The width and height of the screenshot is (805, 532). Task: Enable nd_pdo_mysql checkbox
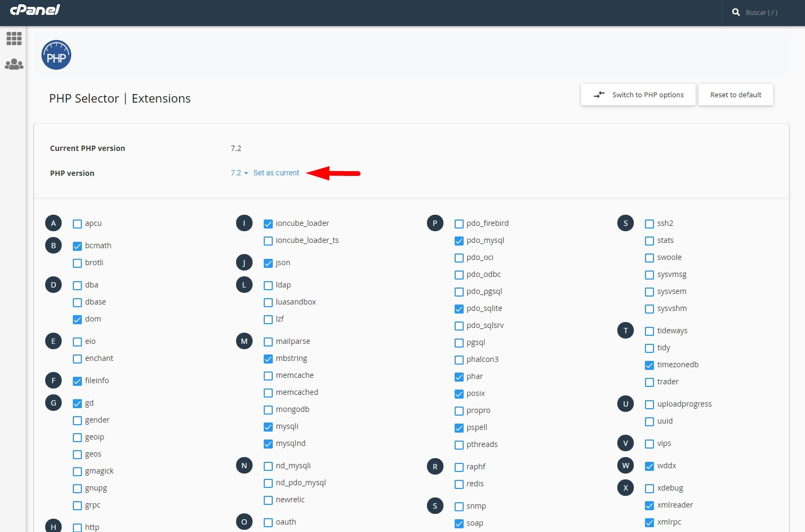tap(268, 483)
